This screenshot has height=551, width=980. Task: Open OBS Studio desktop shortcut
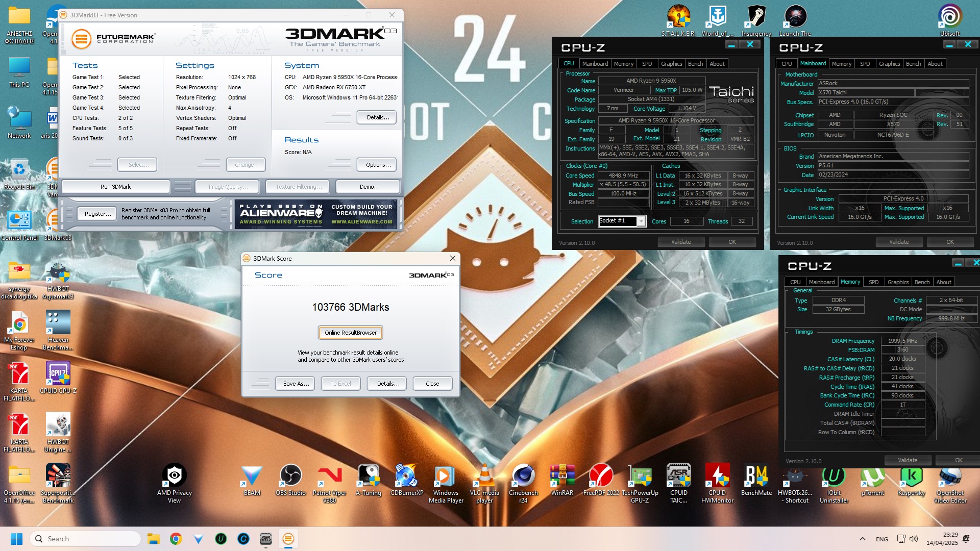[x=290, y=480]
